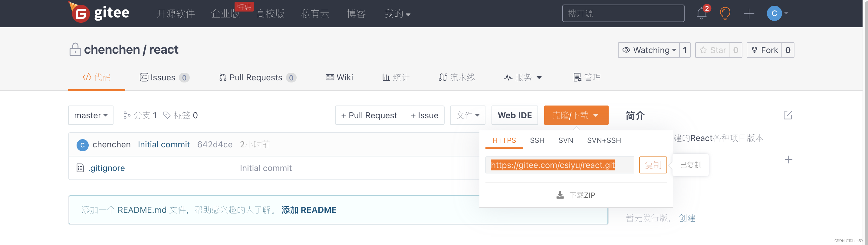
Task: Click the react repository name
Action: tap(164, 50)
